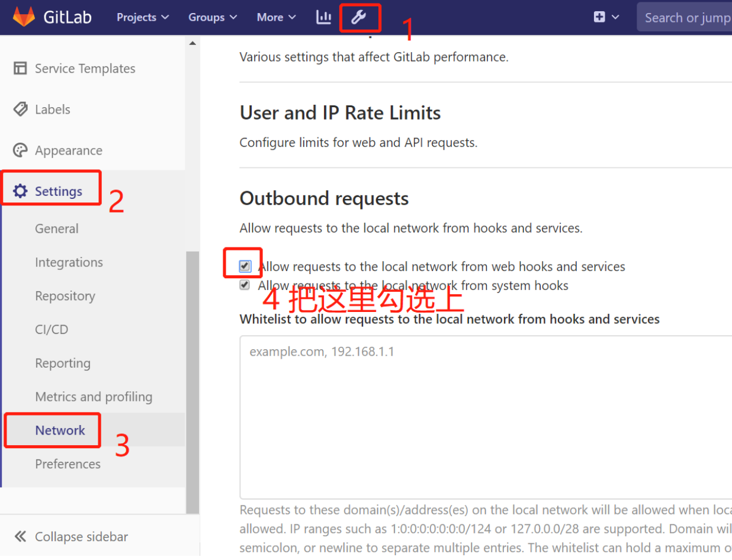The image size is (732, 560).
Task: Click the Settings gear icon
Action: point(20,191)
